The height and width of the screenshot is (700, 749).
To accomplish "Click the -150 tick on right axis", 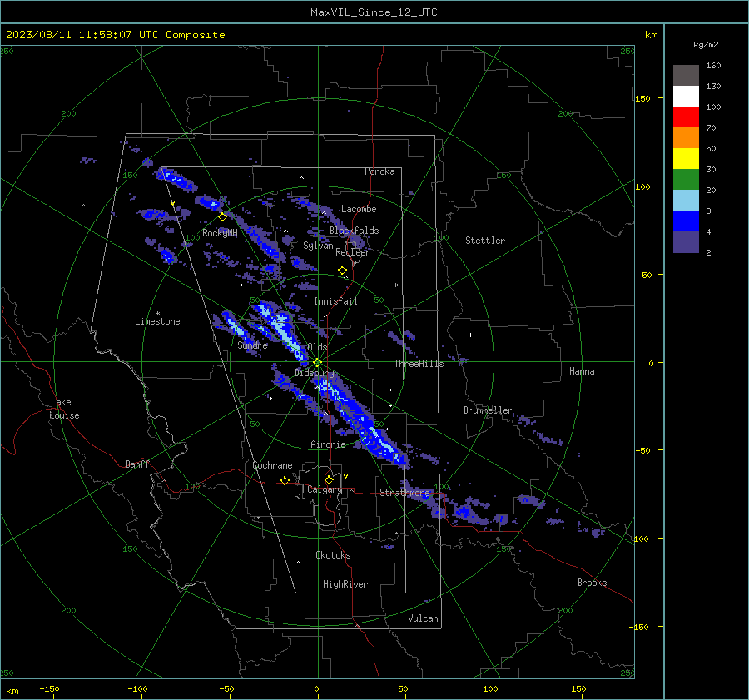I will tap(638, 627).
